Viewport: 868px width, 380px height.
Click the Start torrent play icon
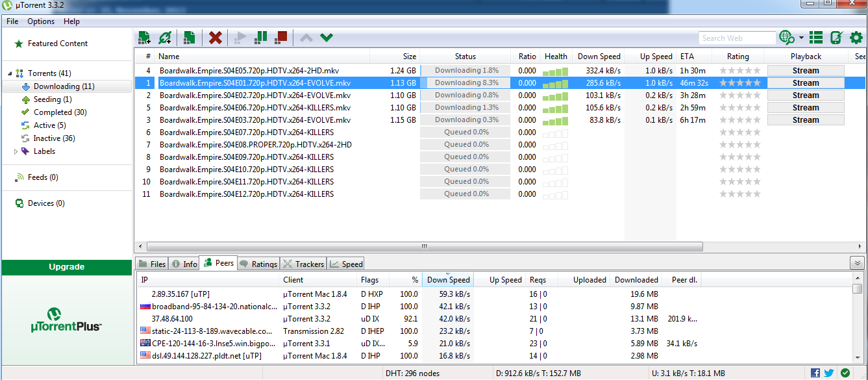click(240, 38)
